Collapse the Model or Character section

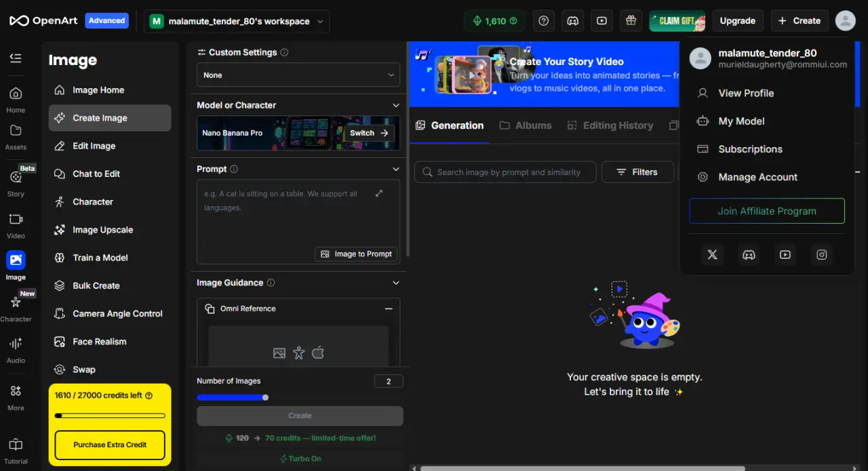pos(396,105)
